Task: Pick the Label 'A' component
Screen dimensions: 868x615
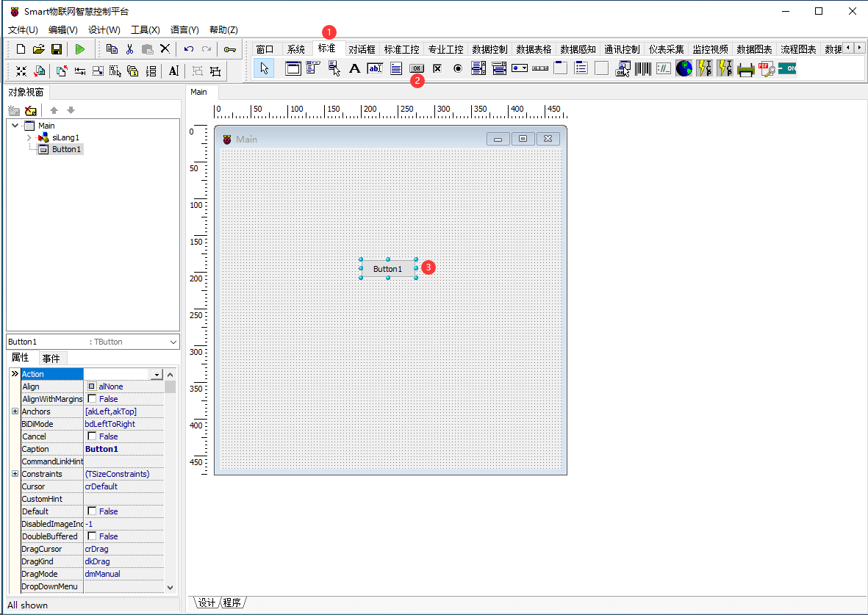Action: coord(354,68)
